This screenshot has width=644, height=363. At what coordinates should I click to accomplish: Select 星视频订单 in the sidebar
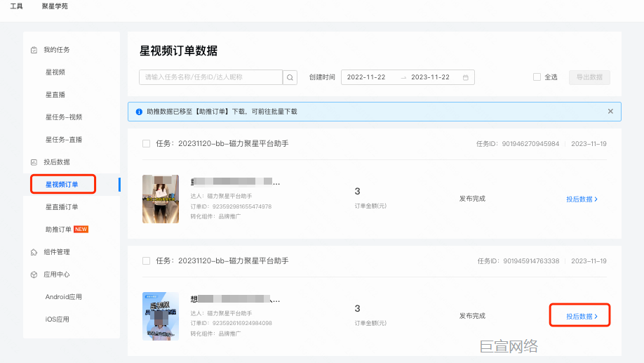point(62,185)
